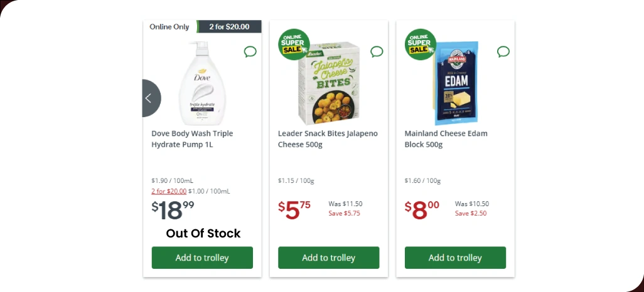
Task: View the Dove body wash bottle image
Action: point(201,83)
